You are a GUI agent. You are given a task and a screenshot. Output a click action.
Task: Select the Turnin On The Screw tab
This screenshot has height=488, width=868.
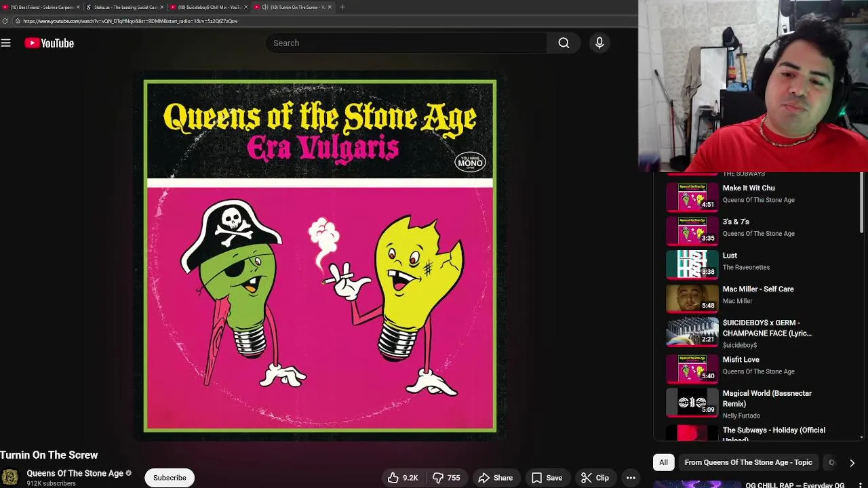click(292, 7)
